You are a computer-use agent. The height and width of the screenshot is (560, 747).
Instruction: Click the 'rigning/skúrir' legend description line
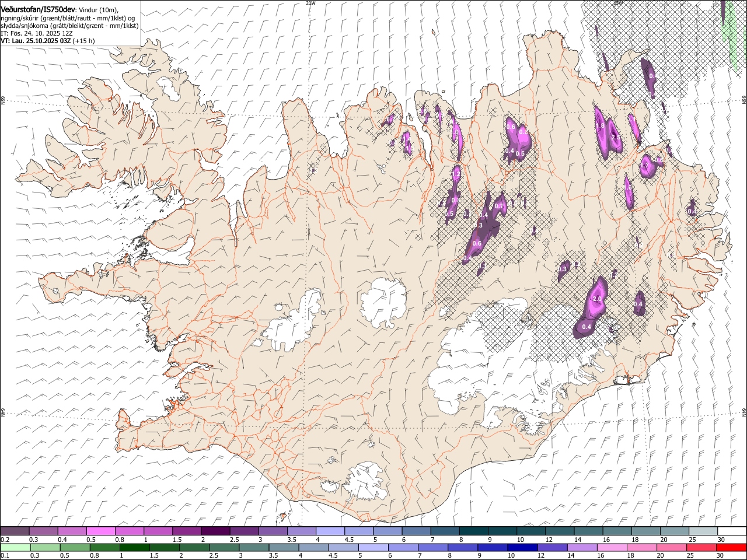pos(68,17)
